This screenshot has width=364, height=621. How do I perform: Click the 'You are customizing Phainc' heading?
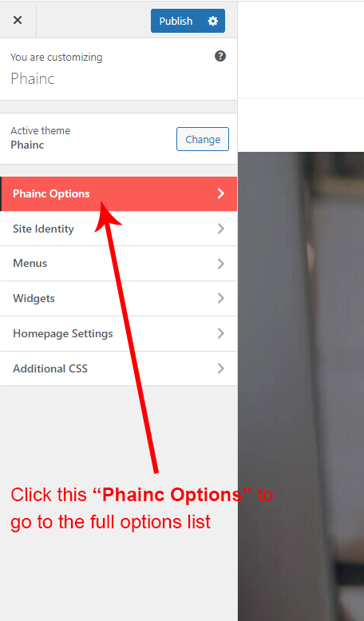point(57,69)
